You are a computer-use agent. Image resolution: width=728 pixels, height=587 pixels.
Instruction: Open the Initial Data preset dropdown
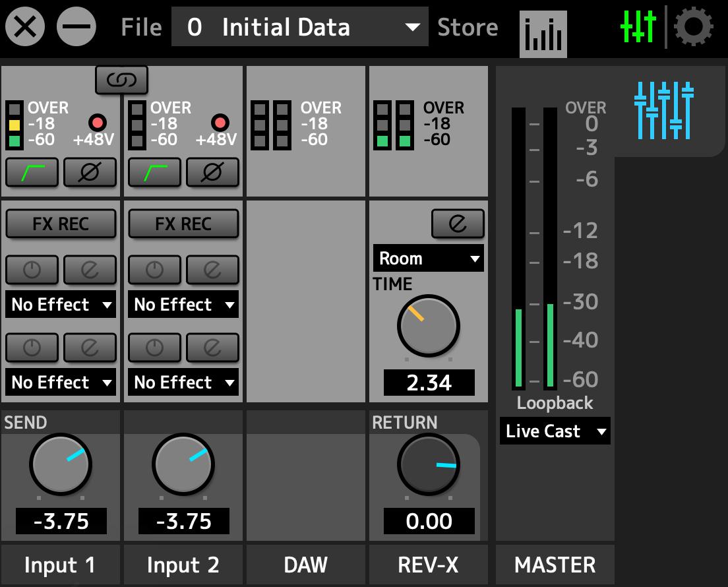[300, 26]
